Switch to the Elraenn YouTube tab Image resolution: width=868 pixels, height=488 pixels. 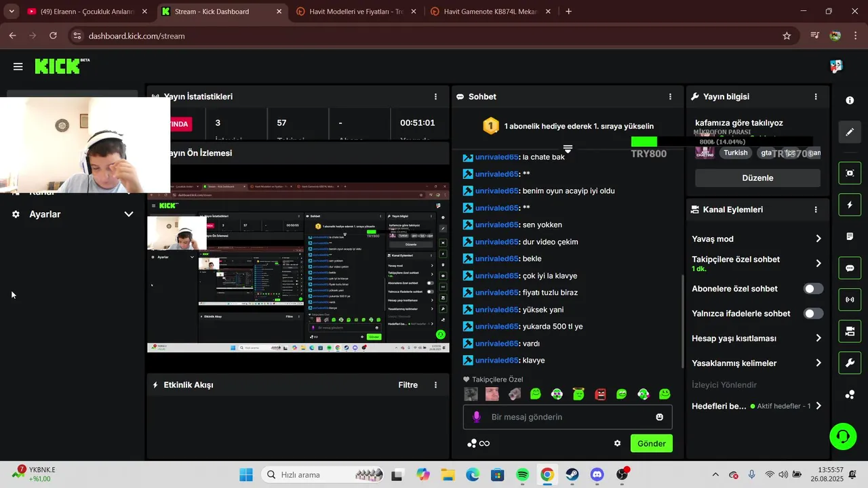pos(86,12)
